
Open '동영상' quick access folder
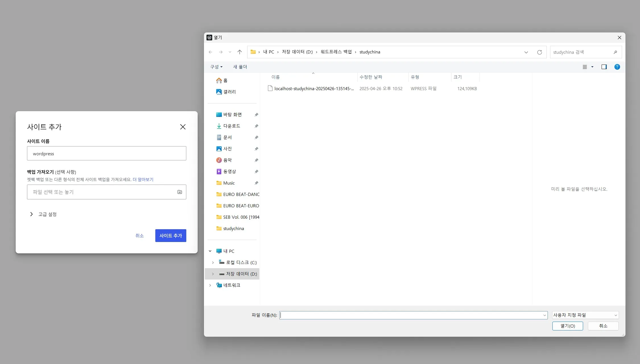click(x=226, y=171)
